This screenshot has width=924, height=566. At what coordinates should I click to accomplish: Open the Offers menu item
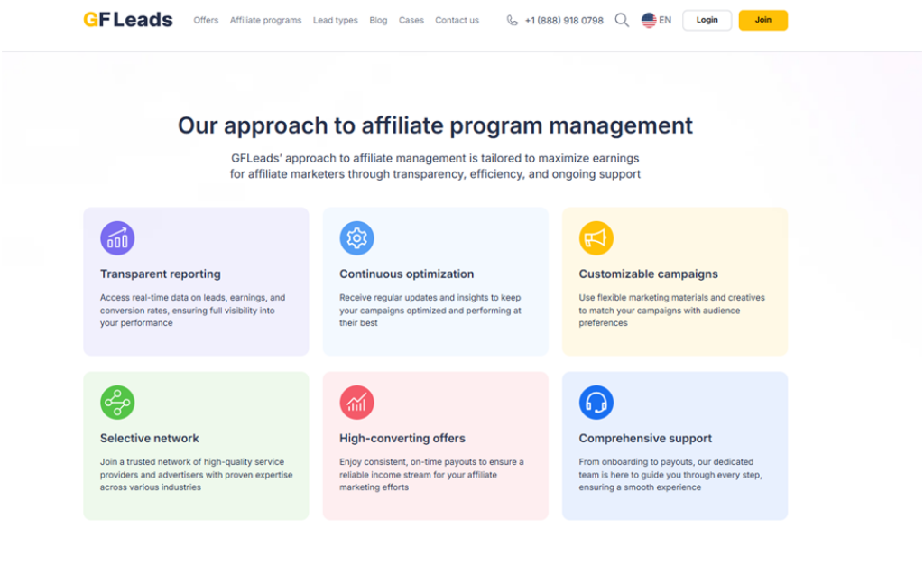click(206, 20)
